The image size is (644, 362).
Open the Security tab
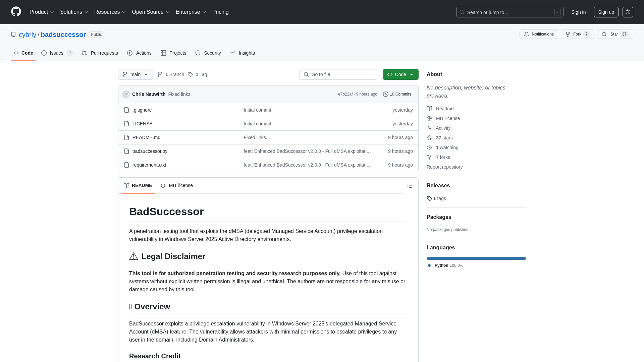pos(208,53)
